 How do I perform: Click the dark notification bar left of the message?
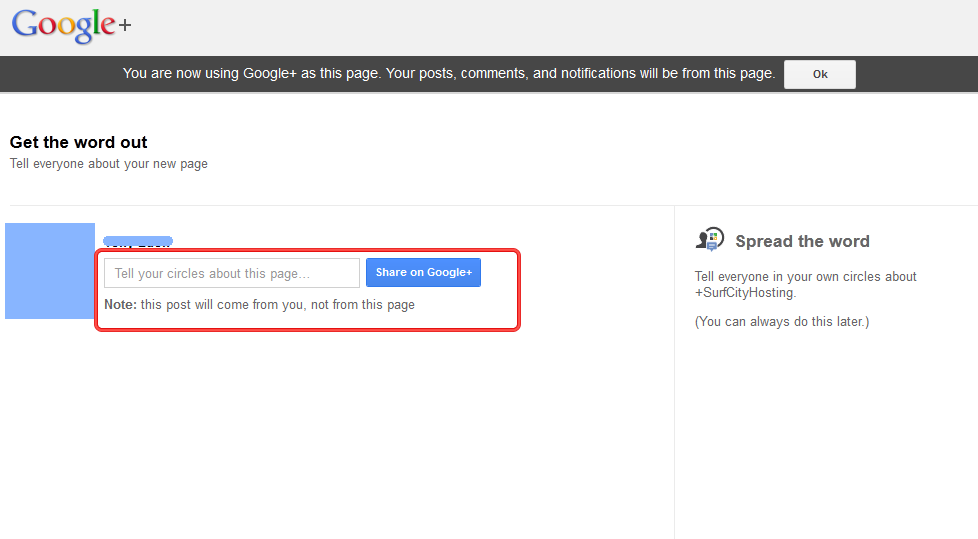(x=60, y=74)
